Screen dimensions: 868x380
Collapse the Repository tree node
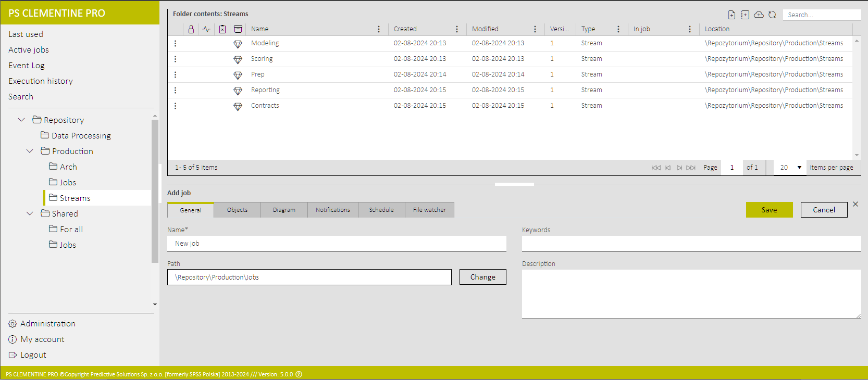pyautogui.click(x=21, y=120)
